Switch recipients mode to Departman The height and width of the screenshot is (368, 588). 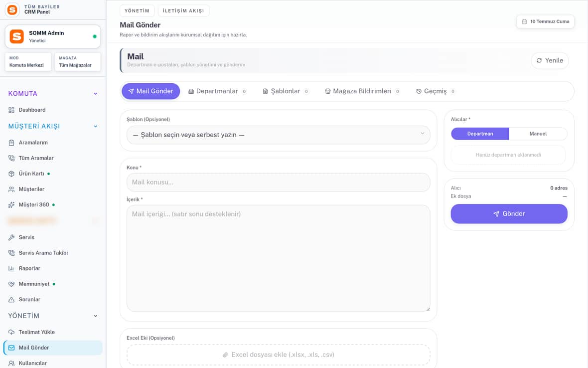point(480,134)
